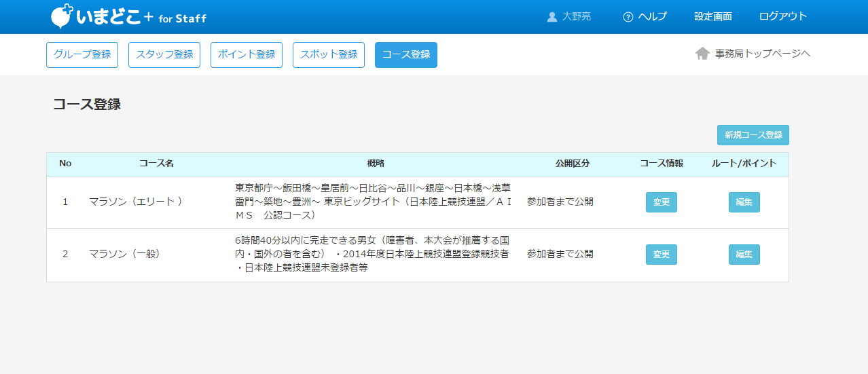Click the active コース登録 tab
The height and width of the screenshot is (374, 868).
click(405, 55)
